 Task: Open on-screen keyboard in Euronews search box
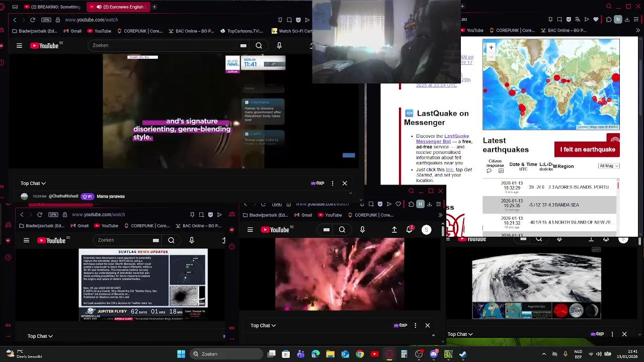pos(243,45)
